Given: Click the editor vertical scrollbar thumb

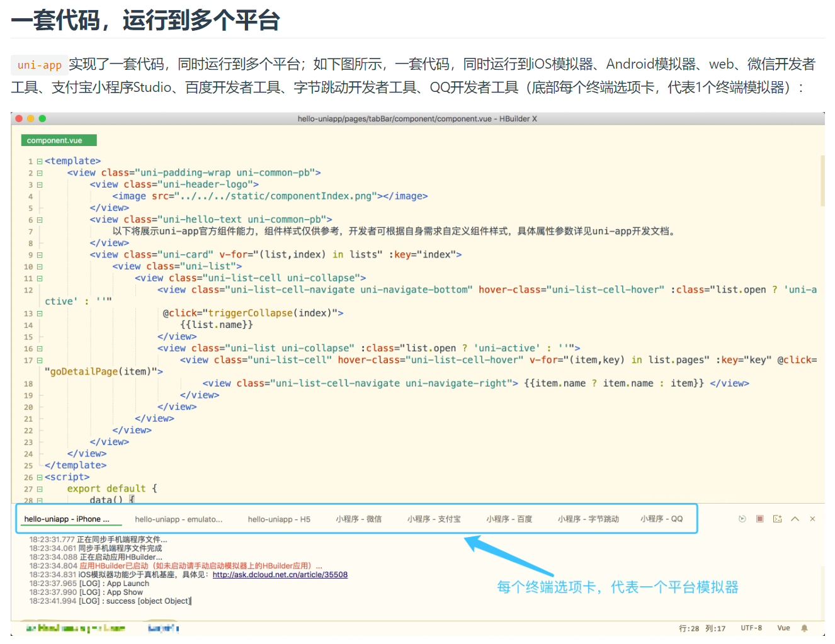Looking at the screenshot, I should 822,180.
